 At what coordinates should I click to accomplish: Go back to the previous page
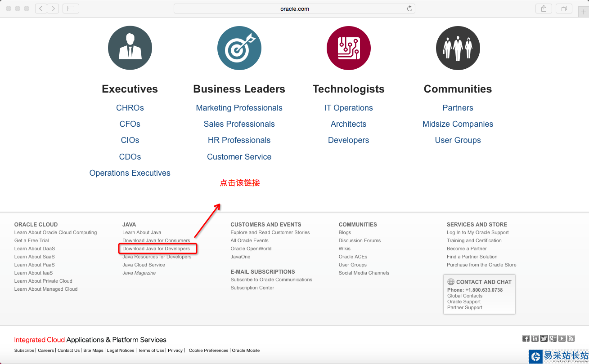pyautogui.click(x=41, y=9)
